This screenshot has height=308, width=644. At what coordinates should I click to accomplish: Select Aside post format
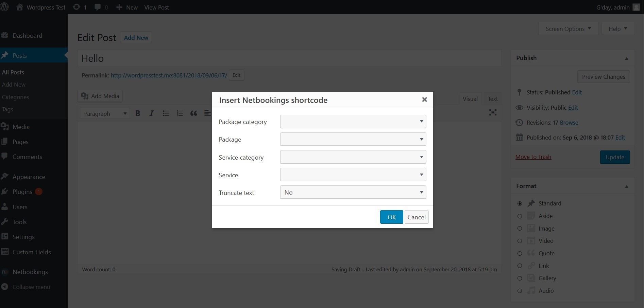pos(520,216)
